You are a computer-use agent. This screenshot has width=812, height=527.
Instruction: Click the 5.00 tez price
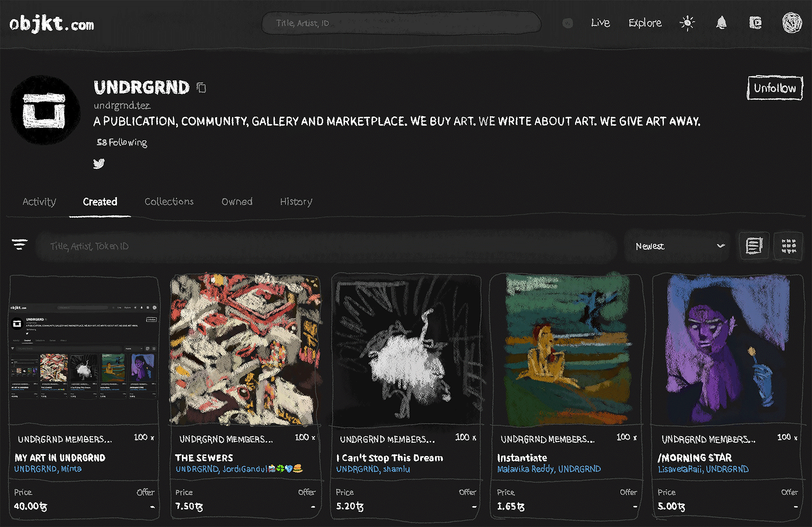(x=671, y=506)
